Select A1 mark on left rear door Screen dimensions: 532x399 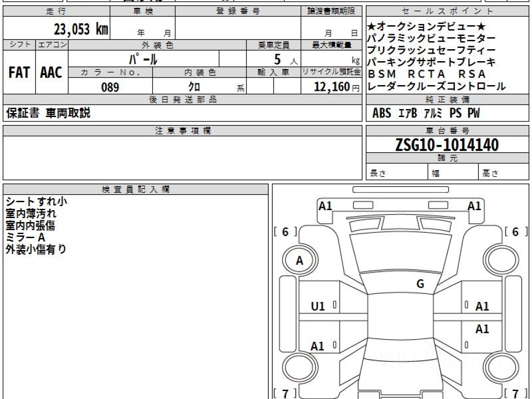coord(317,346)
